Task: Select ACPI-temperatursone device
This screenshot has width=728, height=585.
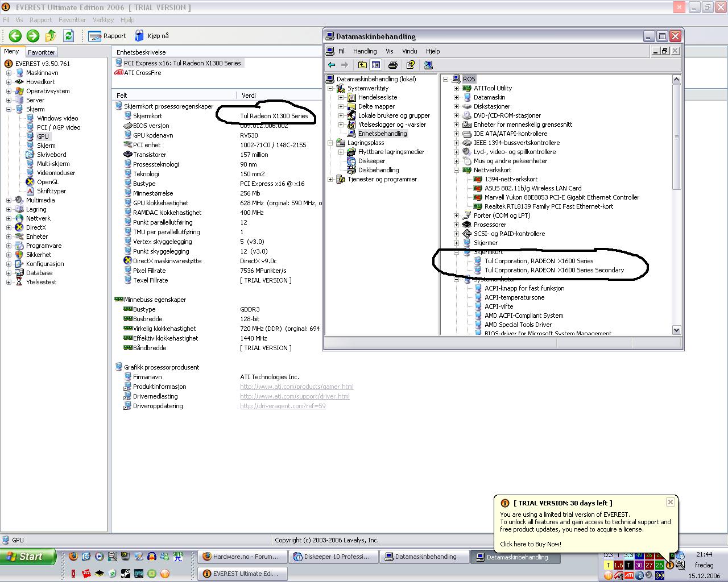Action: coord(515,297)
